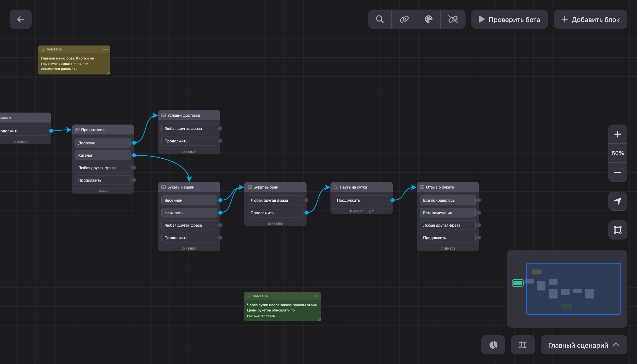Open the color palette icon

pos(428,19)
